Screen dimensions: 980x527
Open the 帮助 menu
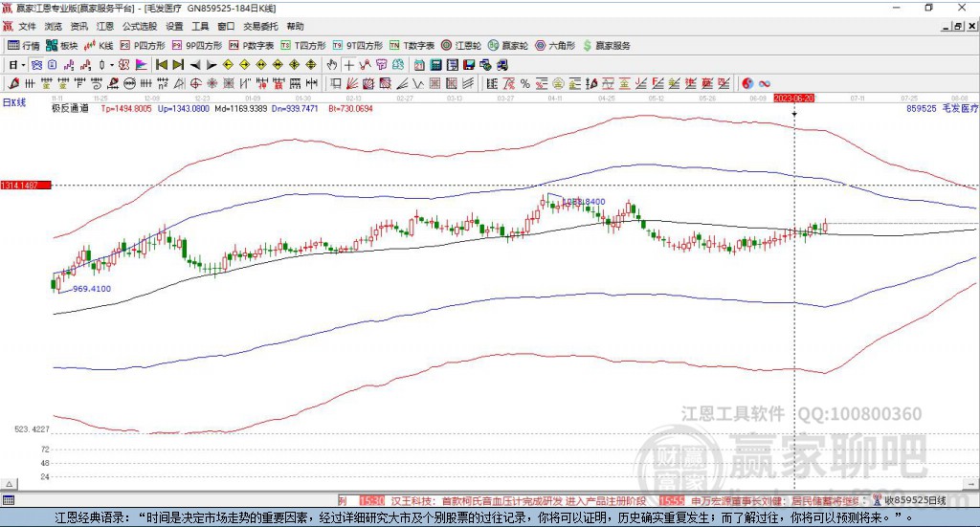295,26
